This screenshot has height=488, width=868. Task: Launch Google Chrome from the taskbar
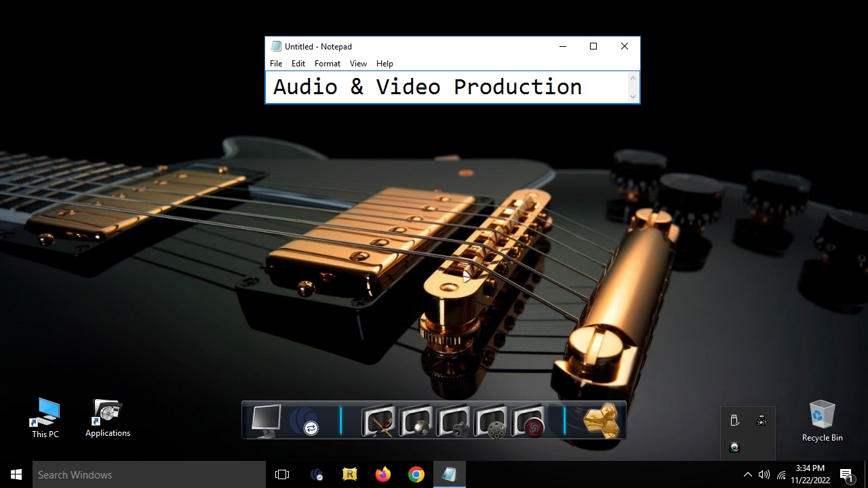[x=416, y=474]
